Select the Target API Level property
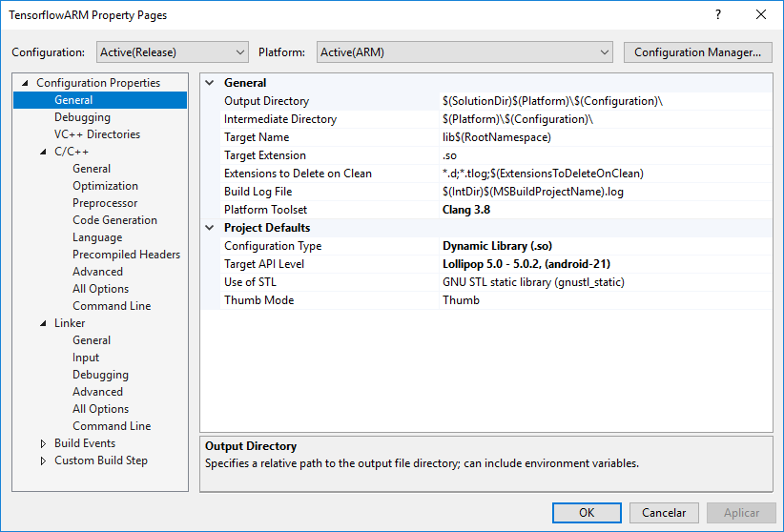784x532 pixels. (264, 264)
